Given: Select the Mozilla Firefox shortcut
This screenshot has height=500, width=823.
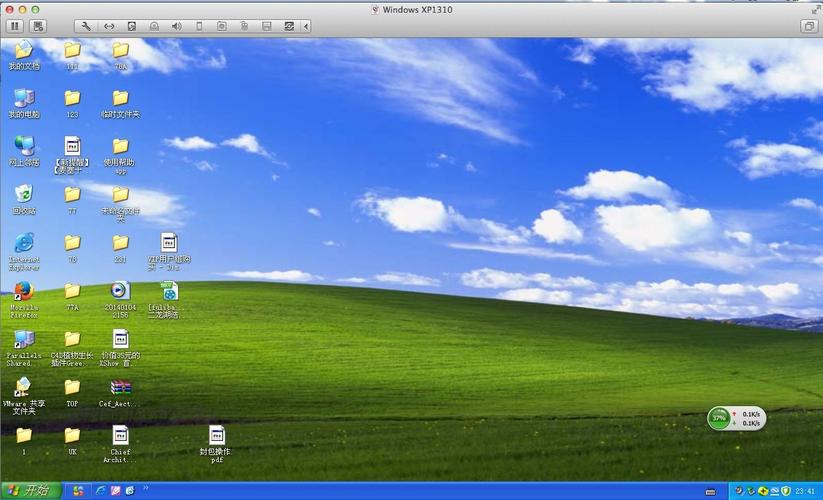Looking at the screenshot, I should 24,300.
